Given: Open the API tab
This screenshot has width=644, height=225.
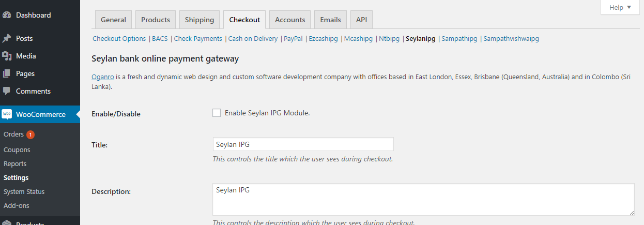Looking at the screenshot, I should pos(361,20).
